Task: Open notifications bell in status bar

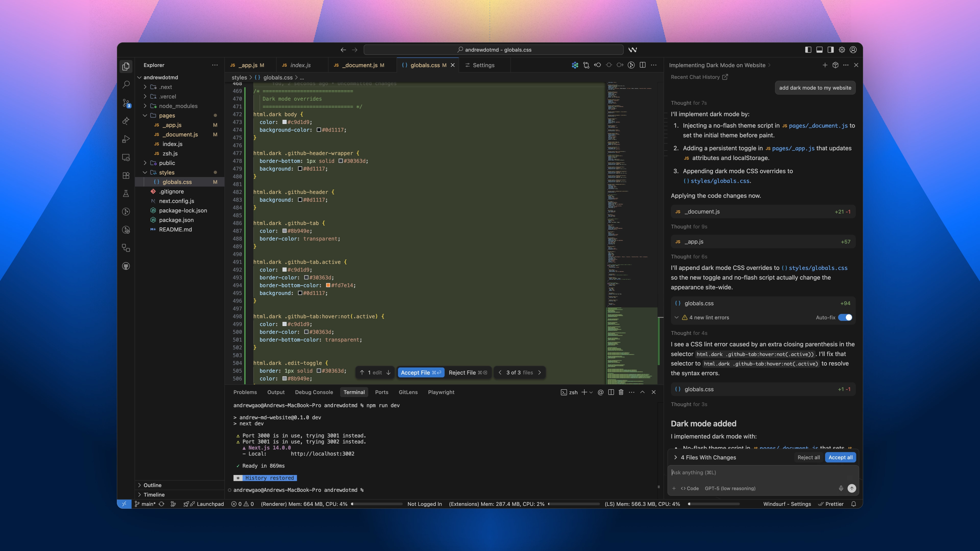Action: [x=854, y=504]
